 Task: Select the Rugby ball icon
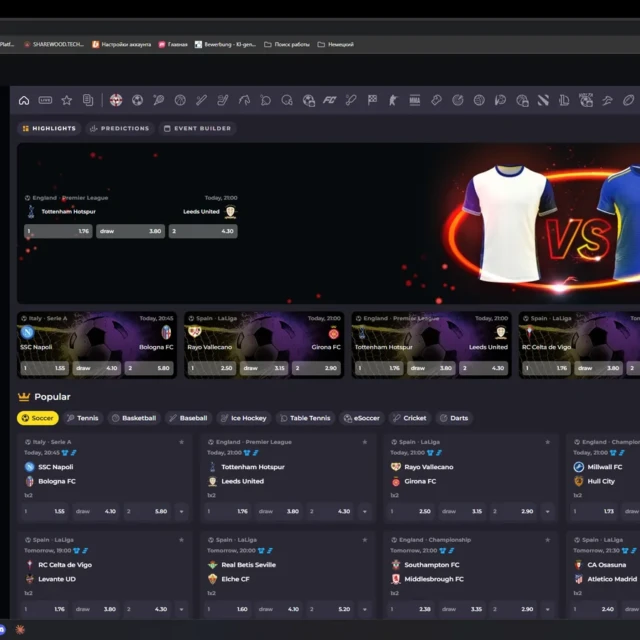pos(629,100)
